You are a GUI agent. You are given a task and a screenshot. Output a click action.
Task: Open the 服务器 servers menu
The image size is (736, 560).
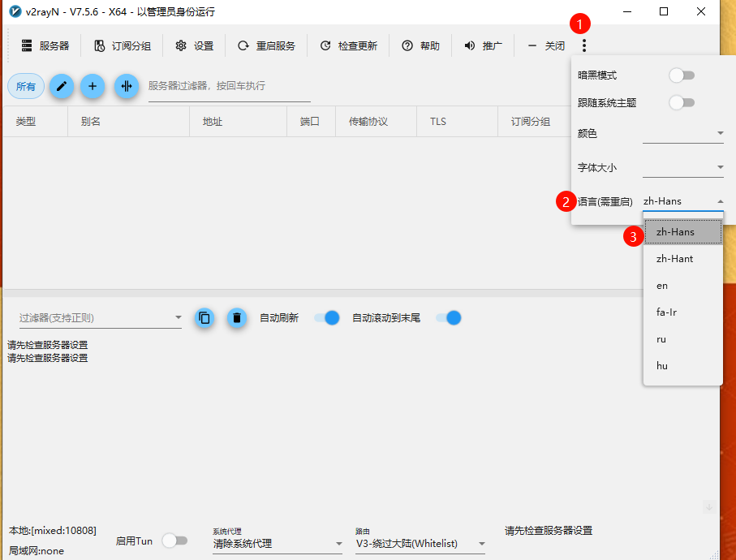(45, 46)
